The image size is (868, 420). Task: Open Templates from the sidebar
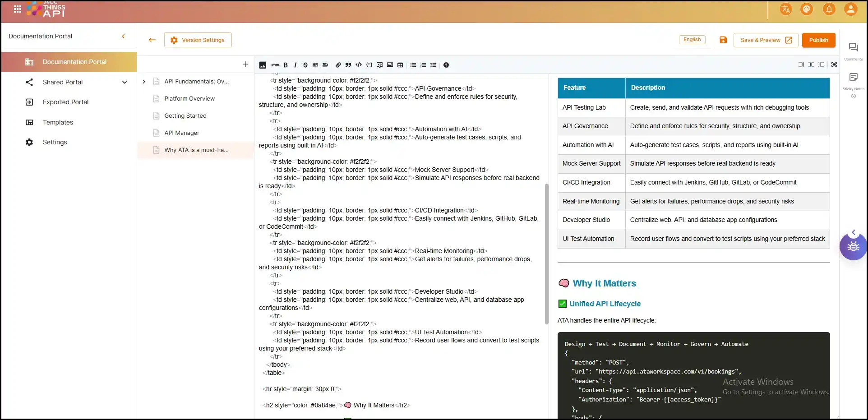[58, 122]
